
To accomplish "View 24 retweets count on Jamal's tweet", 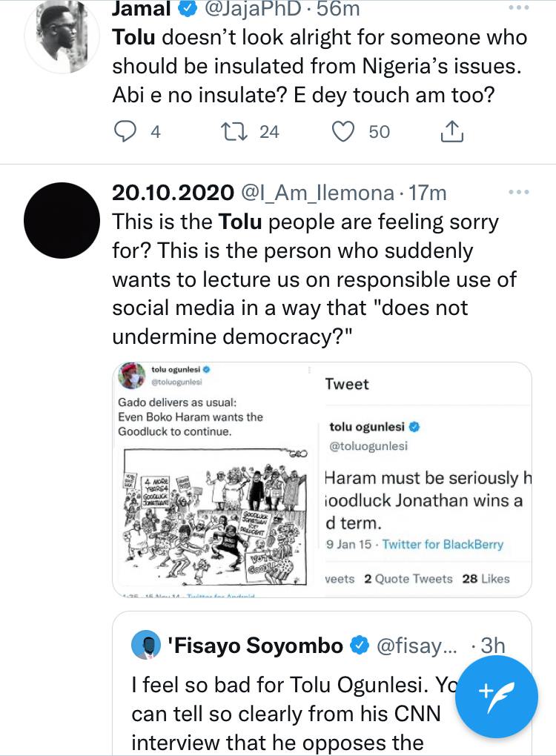I will point(269,132).
